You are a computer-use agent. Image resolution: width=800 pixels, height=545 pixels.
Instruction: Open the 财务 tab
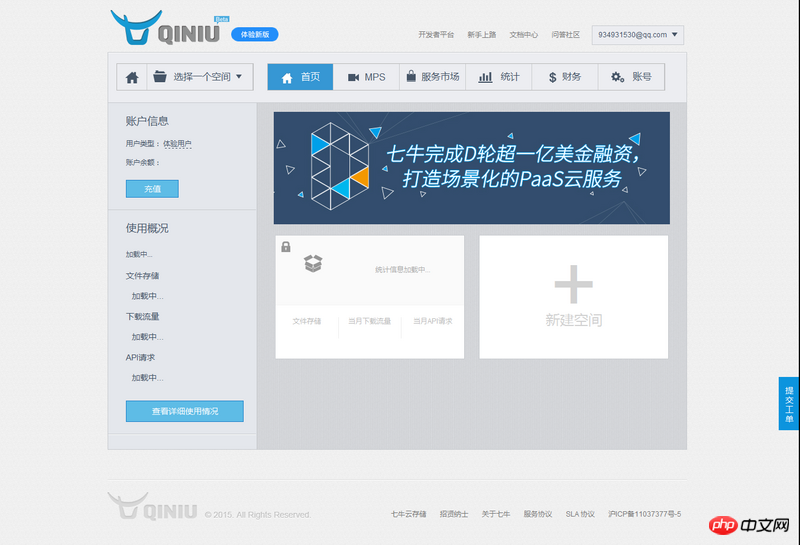click(x=565, y=77)
